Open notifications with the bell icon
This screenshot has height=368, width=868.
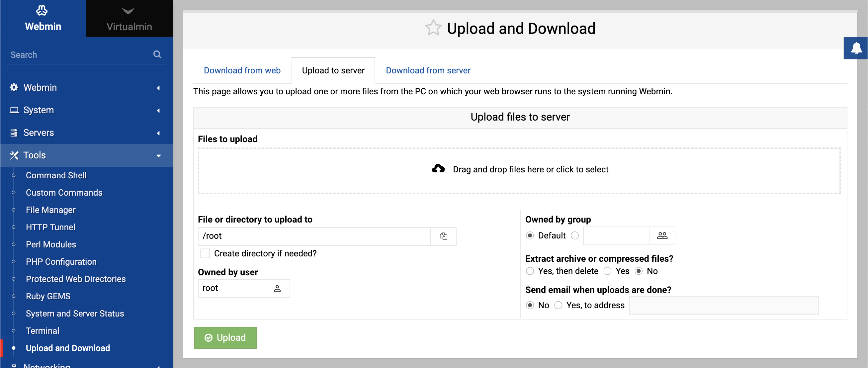856,48
